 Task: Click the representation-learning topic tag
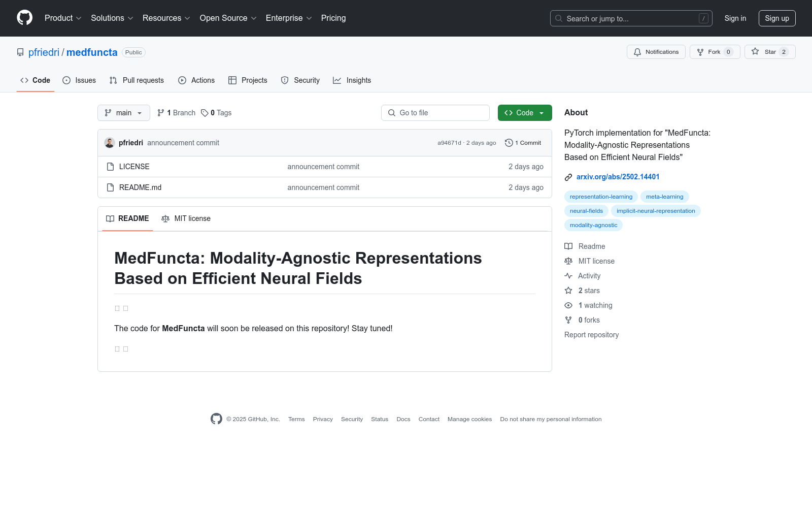pyautogui.click(x=601, y=197)
